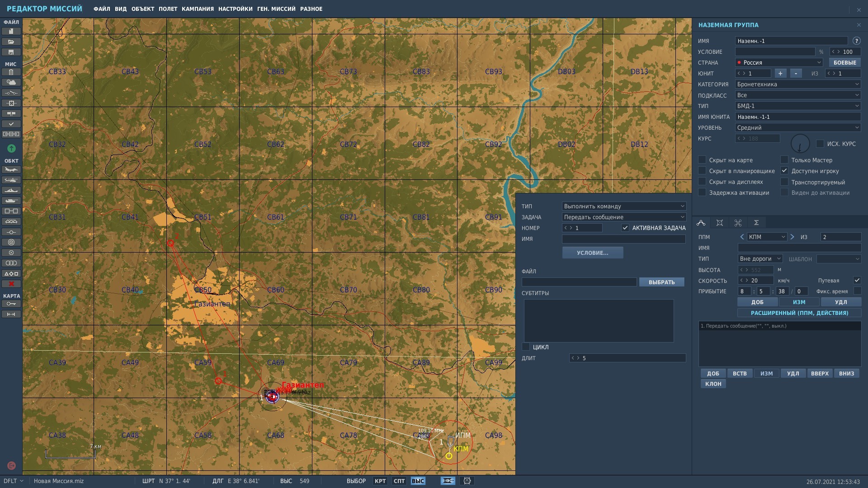Select the distance ruler measuring tool
868x488 pixels.
pos(11,314)
